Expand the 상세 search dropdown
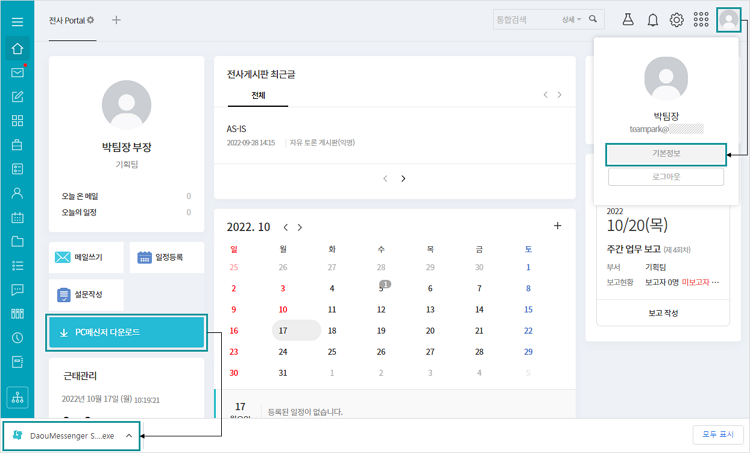The height and width of the screenshot is (453, 750). (572, 19)
